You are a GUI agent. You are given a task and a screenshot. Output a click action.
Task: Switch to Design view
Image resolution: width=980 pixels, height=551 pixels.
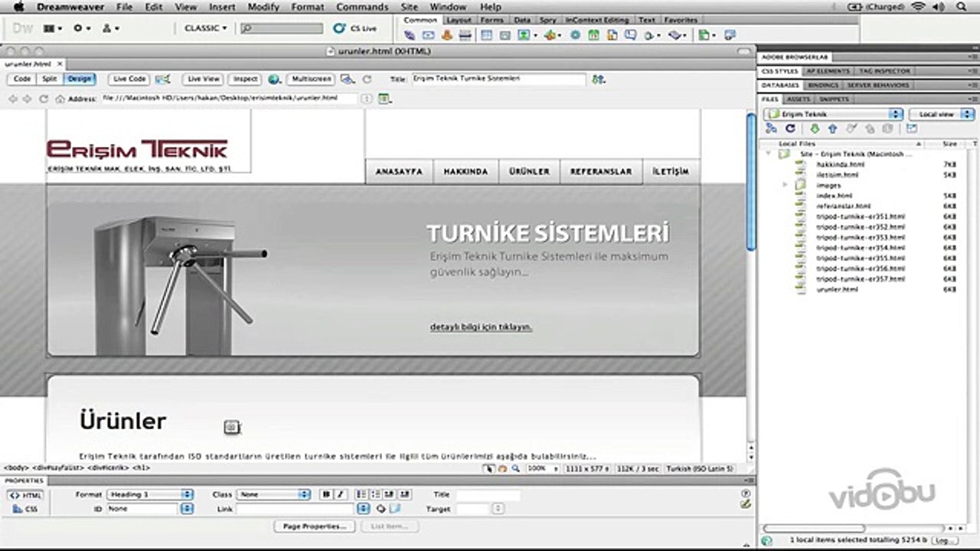79,79
